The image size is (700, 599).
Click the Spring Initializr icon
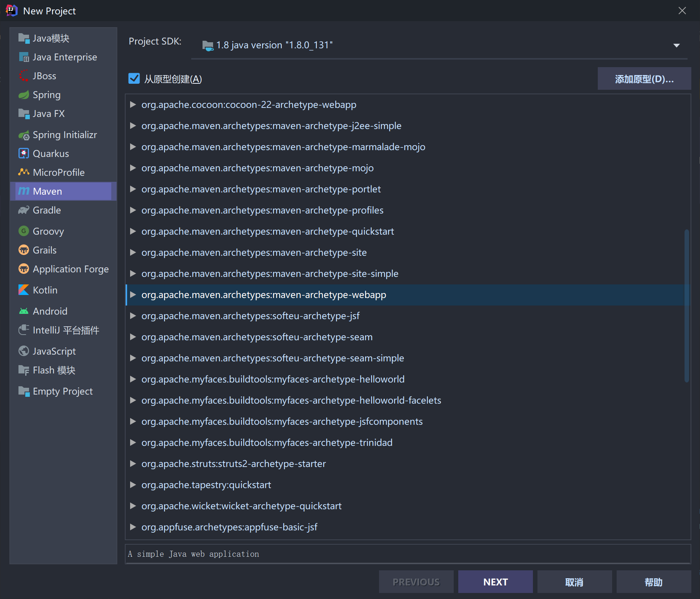coord(24,135)
